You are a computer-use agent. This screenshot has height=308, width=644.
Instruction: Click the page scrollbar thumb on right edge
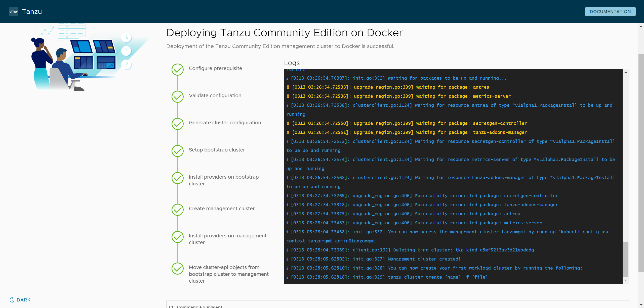point(641,163)
